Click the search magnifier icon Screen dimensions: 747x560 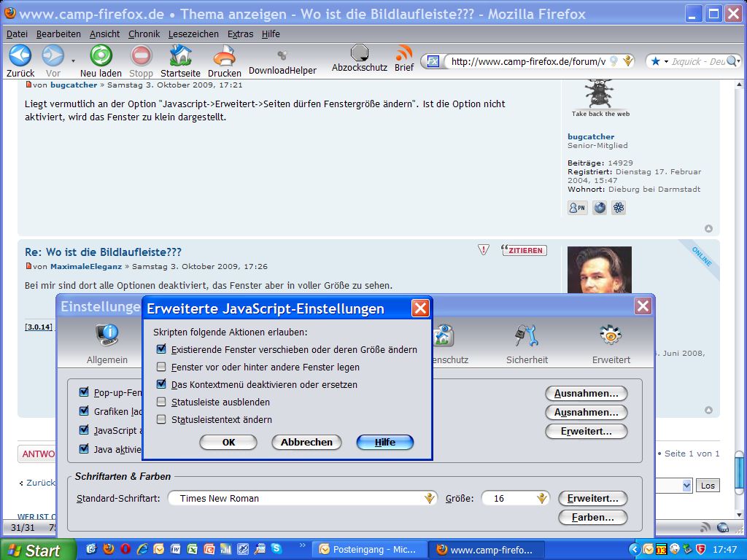[x=732, y=61]
